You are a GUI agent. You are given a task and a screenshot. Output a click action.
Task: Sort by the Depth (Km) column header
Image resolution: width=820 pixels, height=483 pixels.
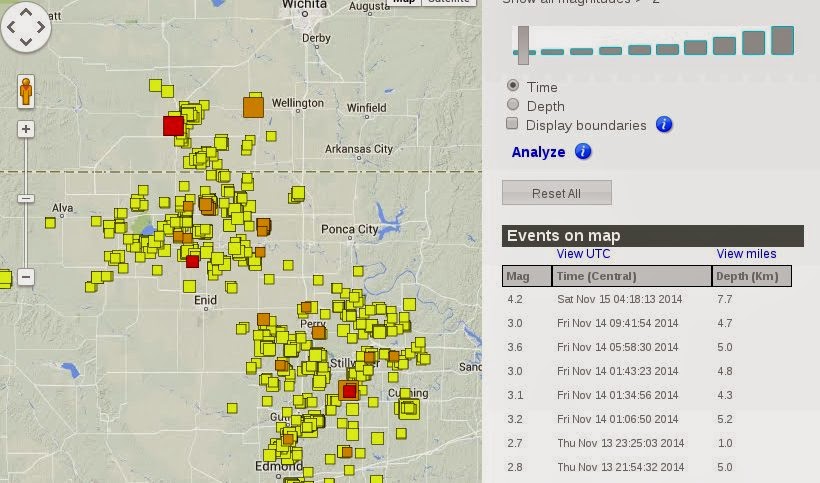751,276
